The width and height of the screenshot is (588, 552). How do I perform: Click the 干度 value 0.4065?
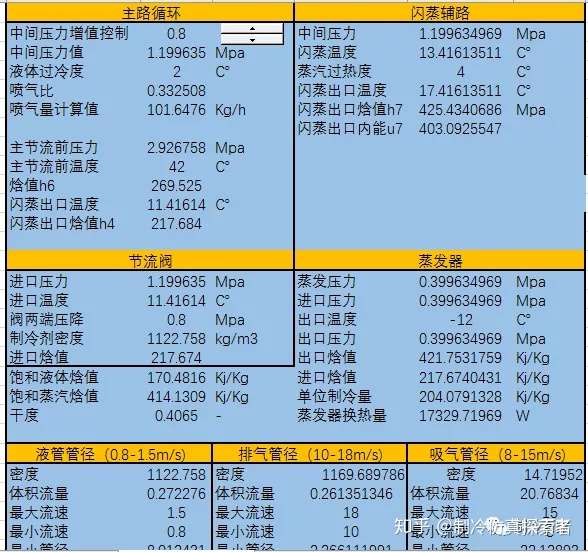point(176,416)
